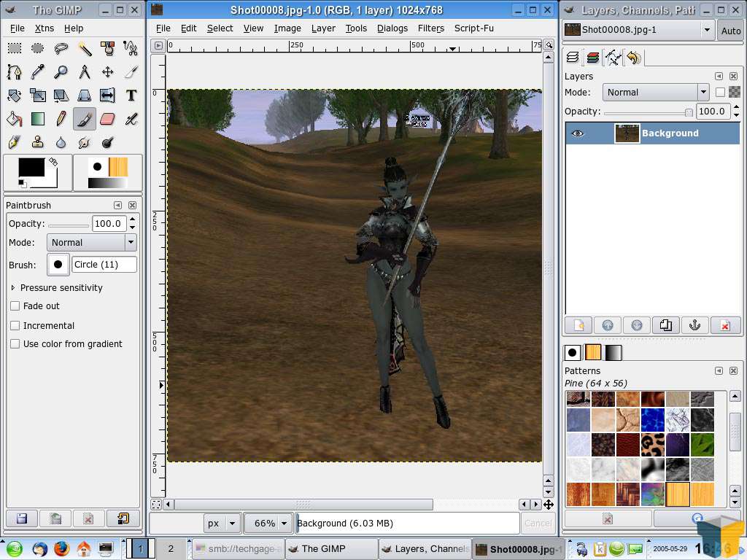Select the Blend gradient tool
This screenshot has width=747, height=560.
coord(38,119)
